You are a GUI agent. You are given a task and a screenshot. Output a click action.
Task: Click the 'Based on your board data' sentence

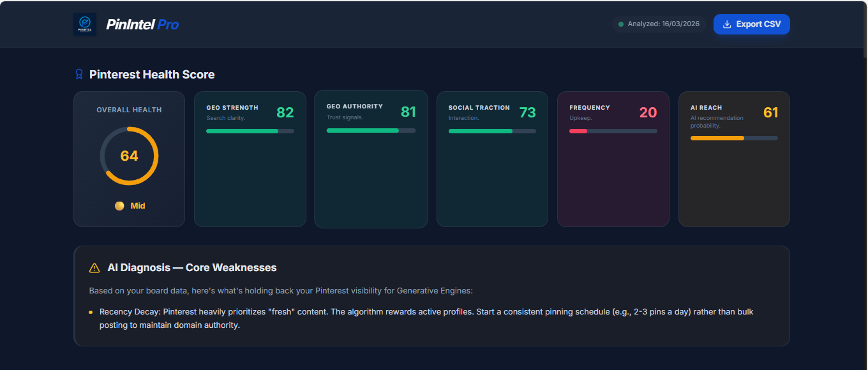(281, 291)
